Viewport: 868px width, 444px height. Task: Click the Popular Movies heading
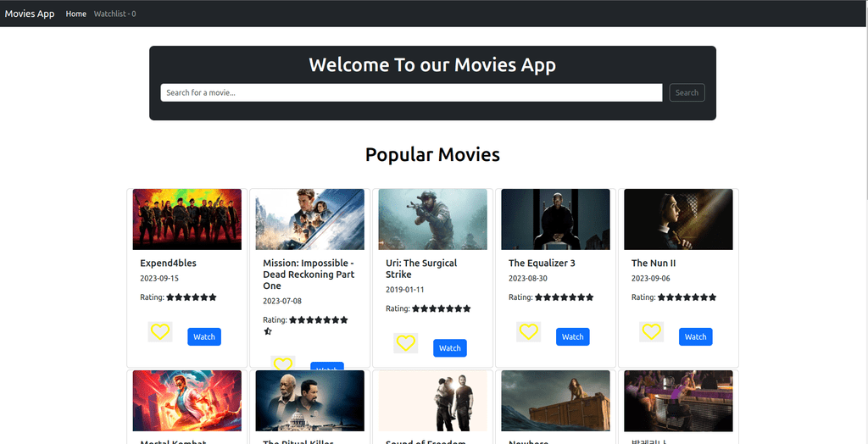click(x=432, y=154)
